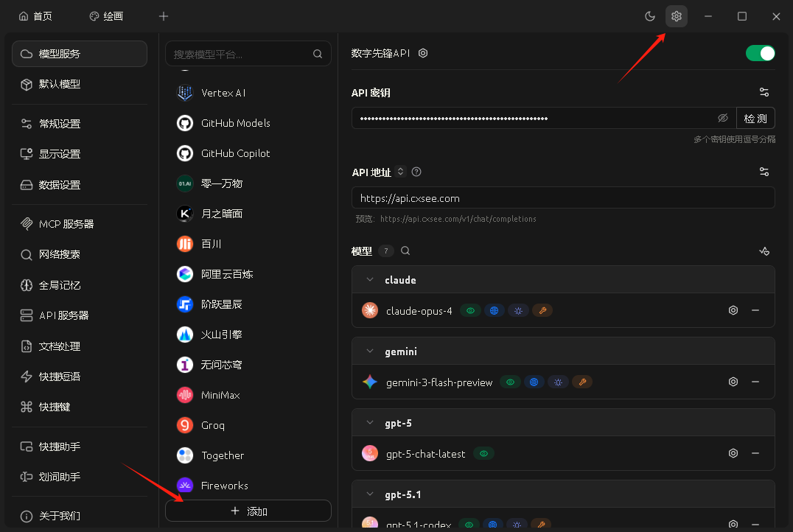Click help icon beside API 地址

[x=416, y=172]
